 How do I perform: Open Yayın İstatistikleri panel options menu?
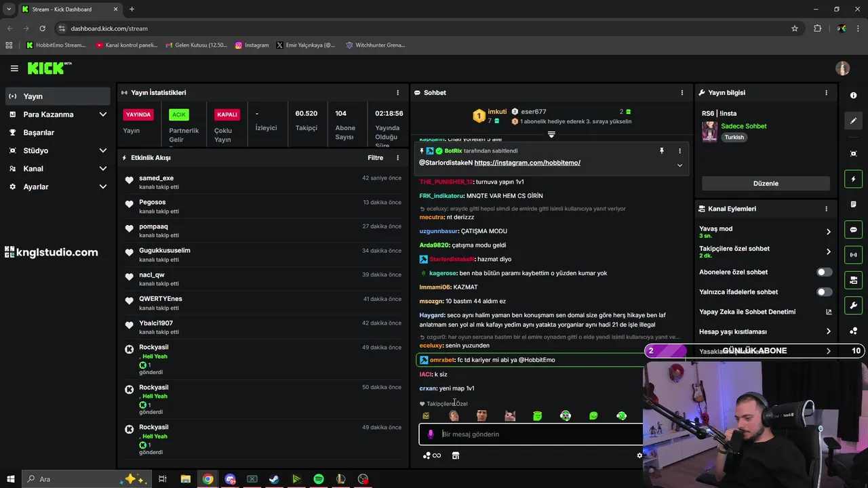(x=398, y=92)
